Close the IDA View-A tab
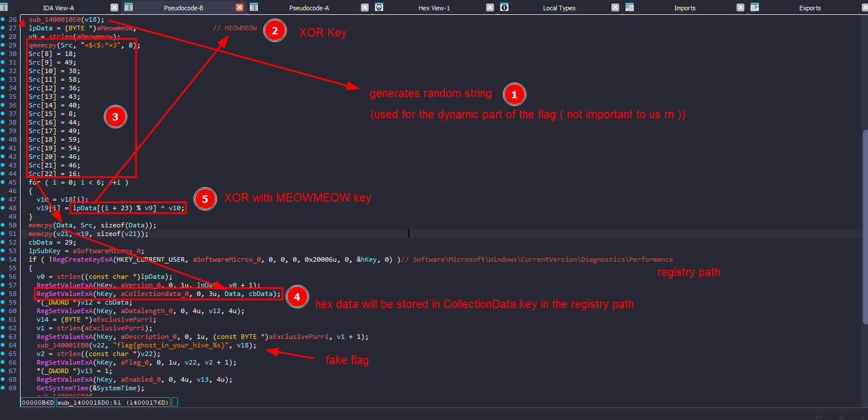 coord(114,7)
